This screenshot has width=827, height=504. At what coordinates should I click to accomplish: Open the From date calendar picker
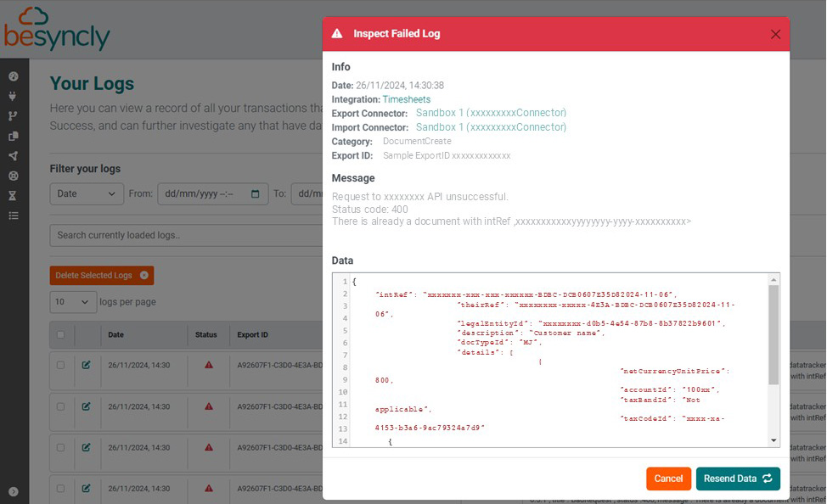point(256,194)
